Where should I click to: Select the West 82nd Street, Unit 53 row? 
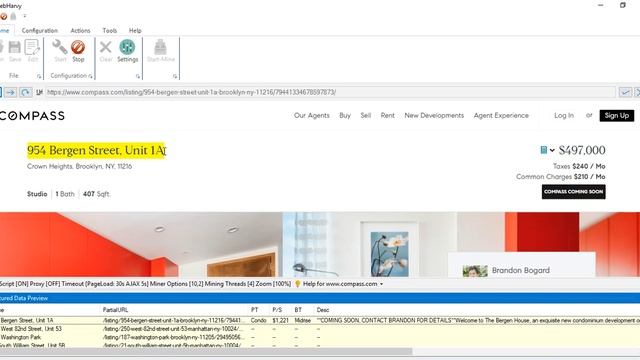tap(320, 329)
